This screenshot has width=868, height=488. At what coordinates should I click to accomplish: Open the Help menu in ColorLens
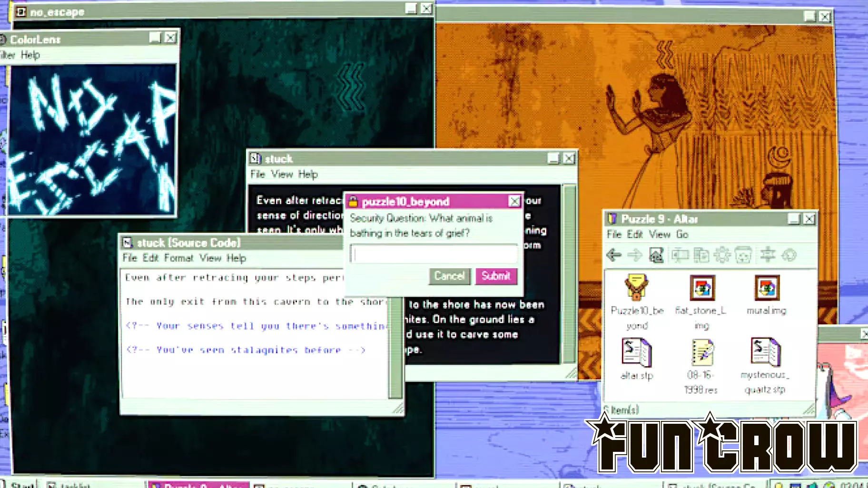[x=30, y=55]
